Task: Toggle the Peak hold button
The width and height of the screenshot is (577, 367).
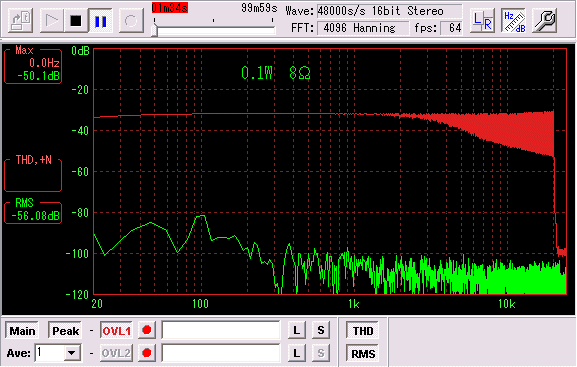Action: [65, 331]
